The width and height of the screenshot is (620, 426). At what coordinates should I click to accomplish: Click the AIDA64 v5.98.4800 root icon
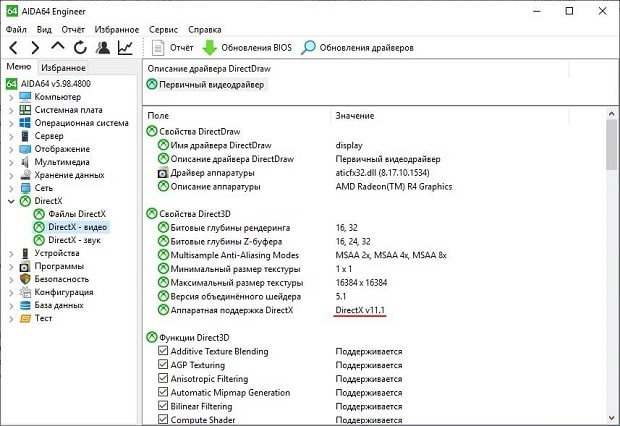11,83
